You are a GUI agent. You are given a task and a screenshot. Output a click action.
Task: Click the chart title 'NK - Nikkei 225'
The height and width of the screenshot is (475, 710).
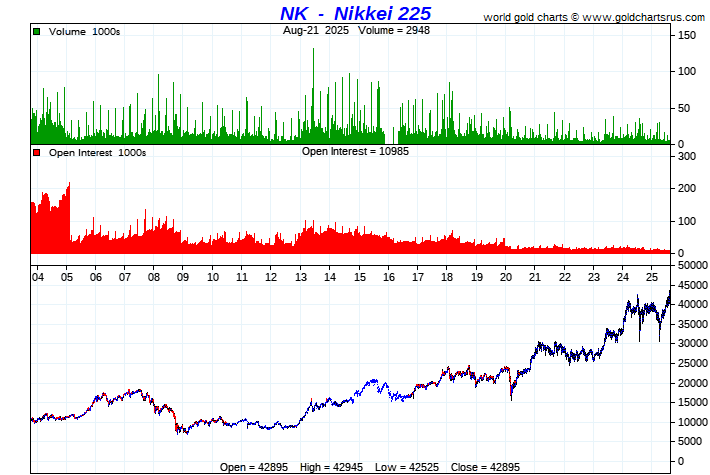(355, 13)
